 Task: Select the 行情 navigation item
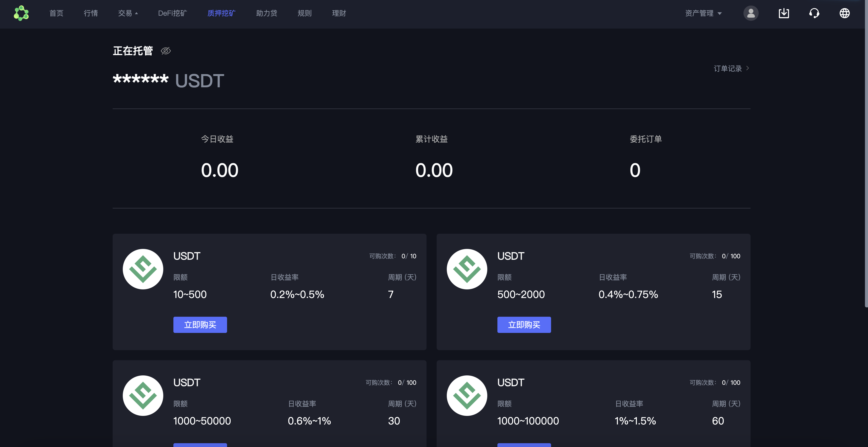coord(91,13)
